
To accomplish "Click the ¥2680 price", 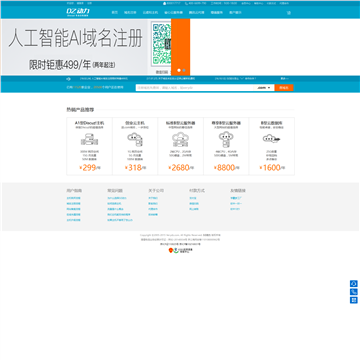I will click(x=180, y=167).
